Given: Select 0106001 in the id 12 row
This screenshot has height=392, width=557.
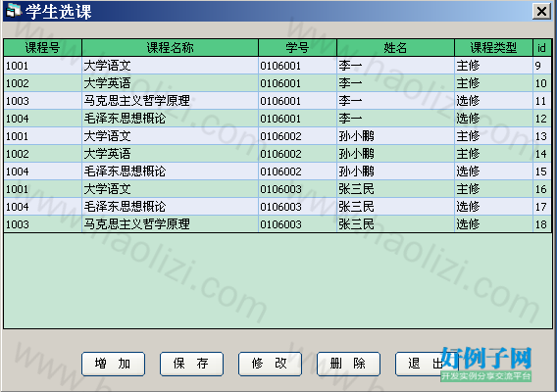Looking at the screenshot, I should (x=298, y=119).
